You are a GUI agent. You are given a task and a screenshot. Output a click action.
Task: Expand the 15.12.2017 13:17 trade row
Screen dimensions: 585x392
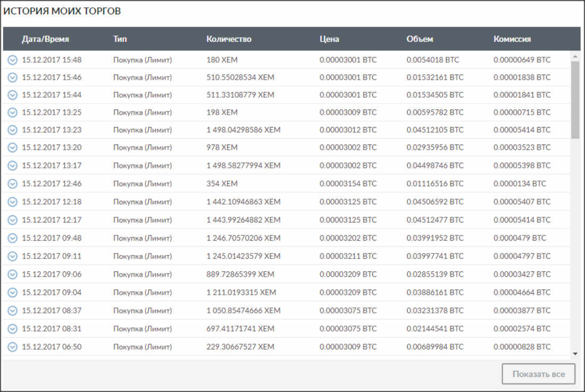pos(12,165)
